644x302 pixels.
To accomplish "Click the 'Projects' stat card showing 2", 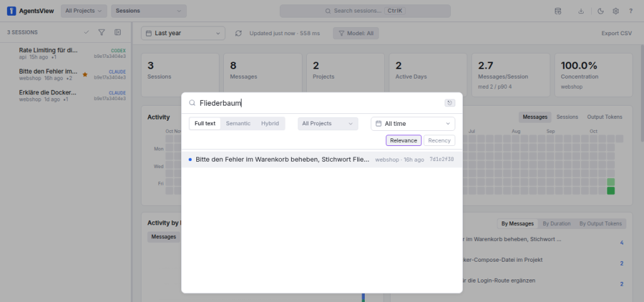I will pyautogui.click(x=345, y=74).
